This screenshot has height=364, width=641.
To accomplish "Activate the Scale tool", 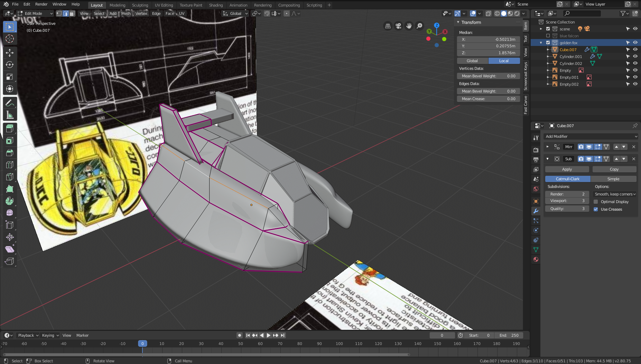I will pos(10,77).
